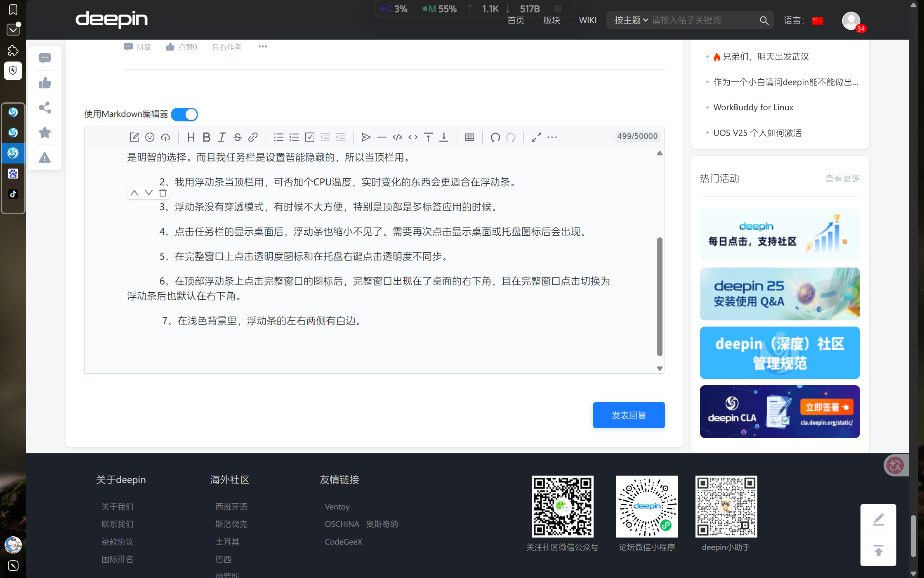The height and width of the screenshot is (578, 924).
Task: Insert an unordered bullet list
Action: click(279, 137)
